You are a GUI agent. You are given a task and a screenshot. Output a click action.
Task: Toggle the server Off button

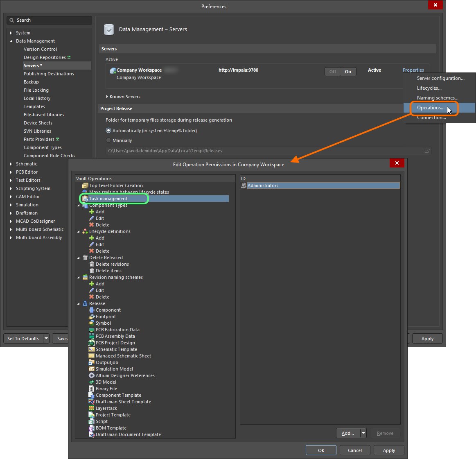332,72
